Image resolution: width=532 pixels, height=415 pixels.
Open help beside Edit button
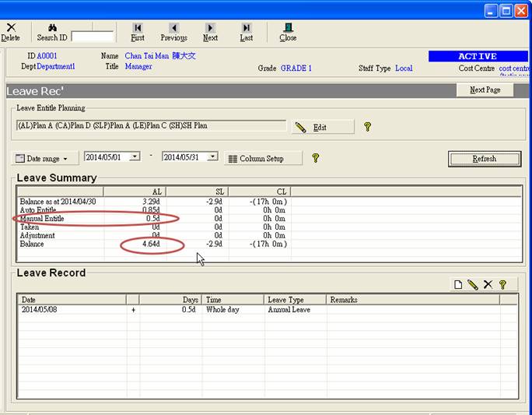pyautogui.click(x=367, y=127)
